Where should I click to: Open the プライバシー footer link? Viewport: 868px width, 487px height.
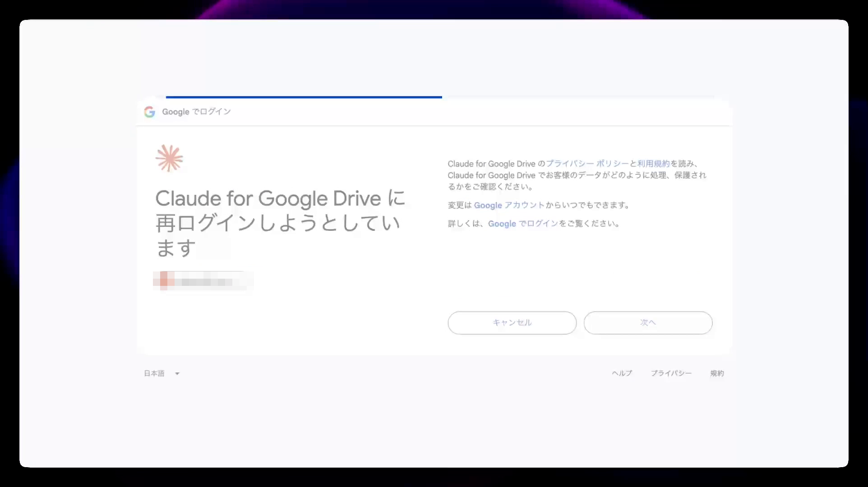tap(671, 373)
